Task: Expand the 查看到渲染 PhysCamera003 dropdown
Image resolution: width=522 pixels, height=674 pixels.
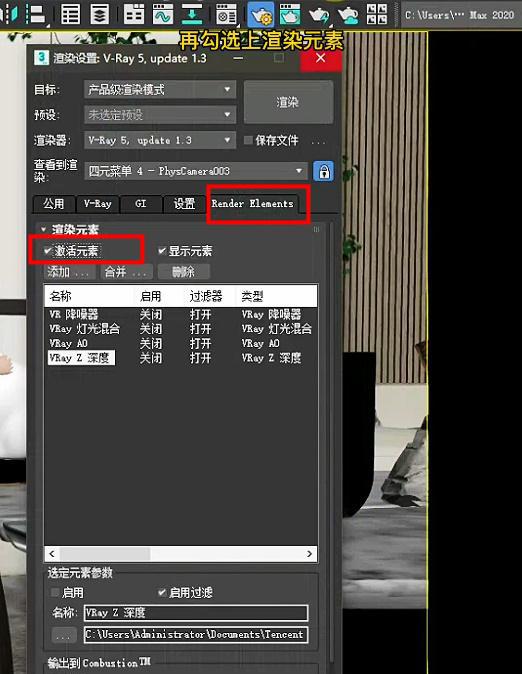Action: [196, 171]
